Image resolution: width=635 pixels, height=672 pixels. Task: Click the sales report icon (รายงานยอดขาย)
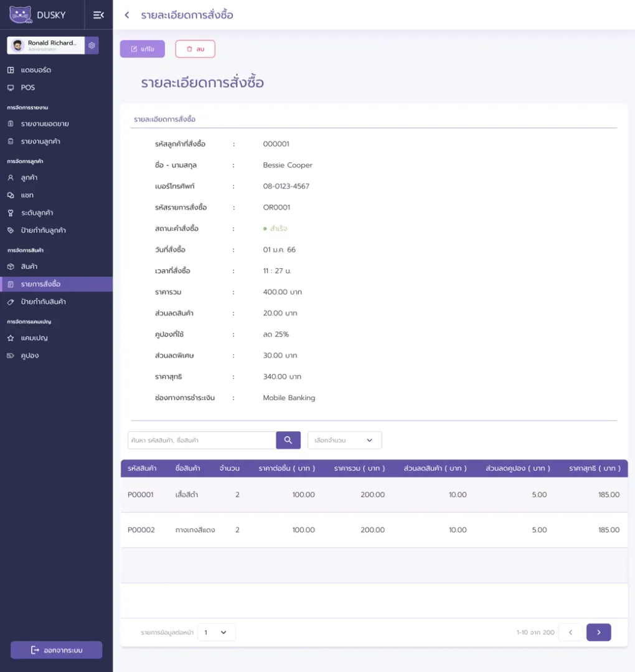pos(11,124)
